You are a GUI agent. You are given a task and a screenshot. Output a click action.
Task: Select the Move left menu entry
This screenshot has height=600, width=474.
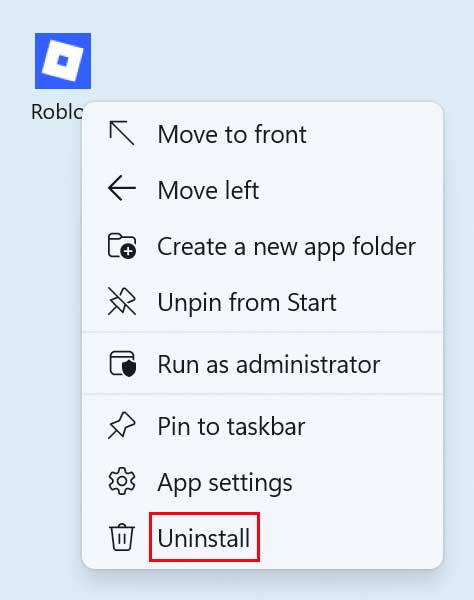pyautogui.click(x=262, y=190)
